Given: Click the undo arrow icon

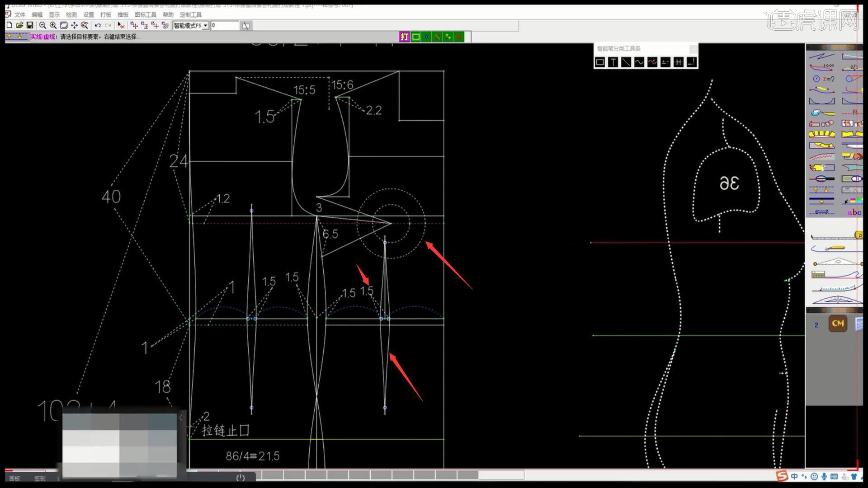Looking at the screenshot, I should (97, 25).
